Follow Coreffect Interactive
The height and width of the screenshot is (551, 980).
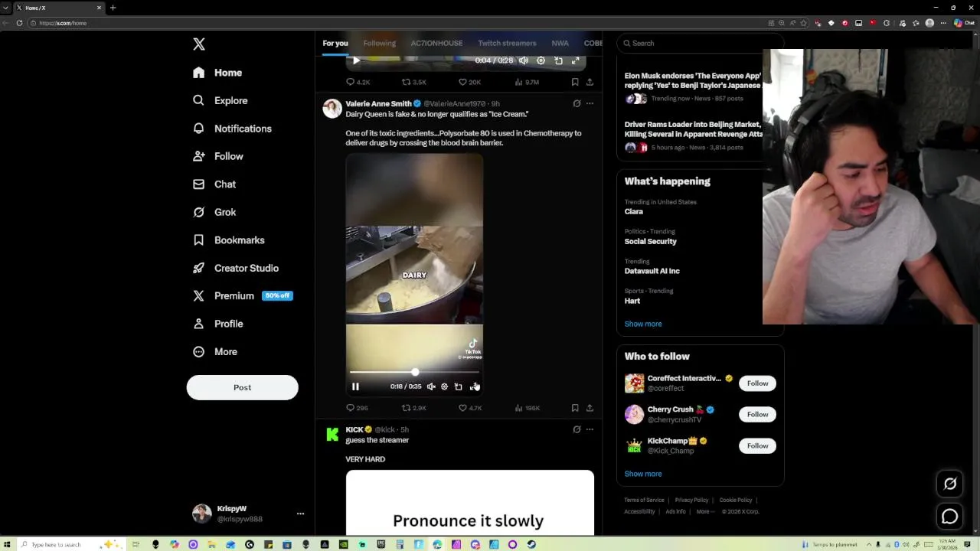757,383
